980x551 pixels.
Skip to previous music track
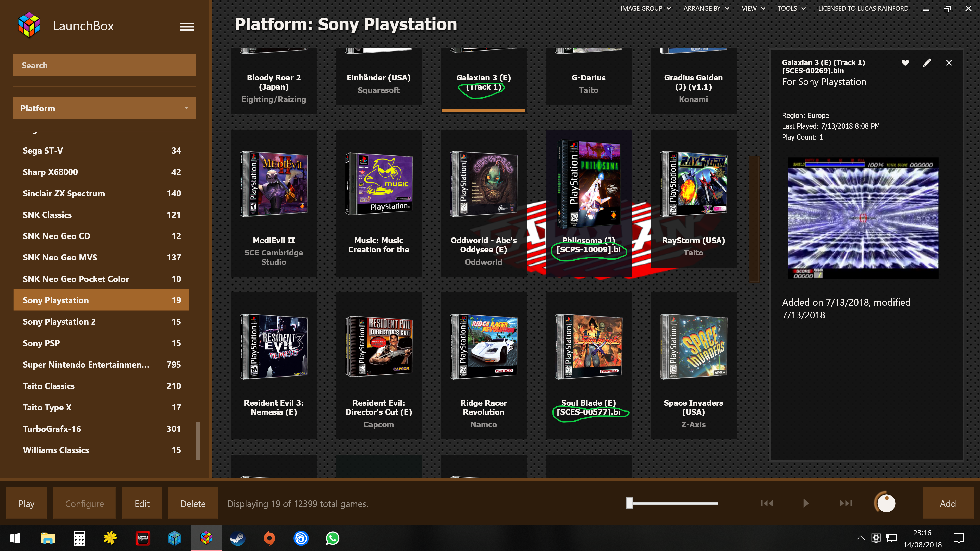point(767,503)
